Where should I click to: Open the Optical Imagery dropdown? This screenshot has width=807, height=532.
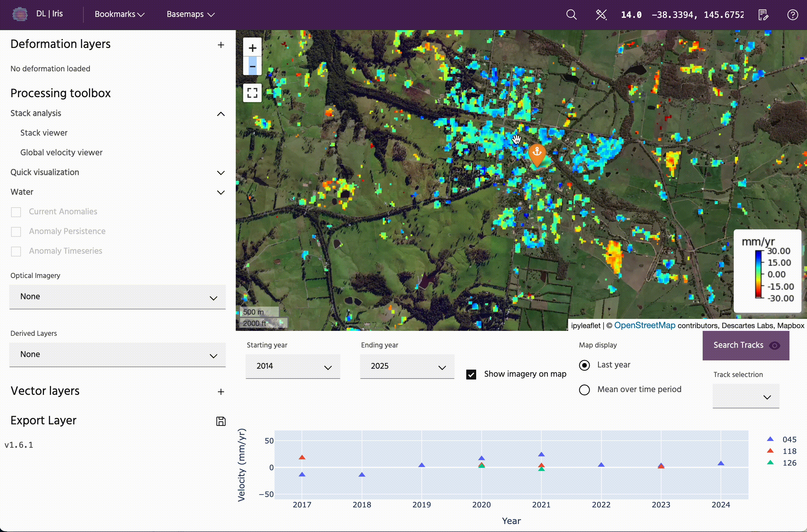[x=118, y=297]
